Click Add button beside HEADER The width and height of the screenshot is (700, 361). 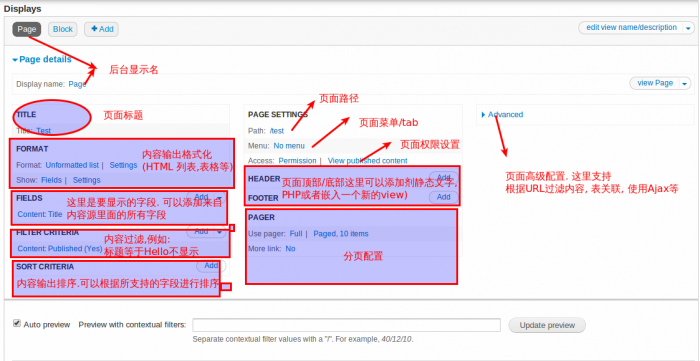coord(443,177)
